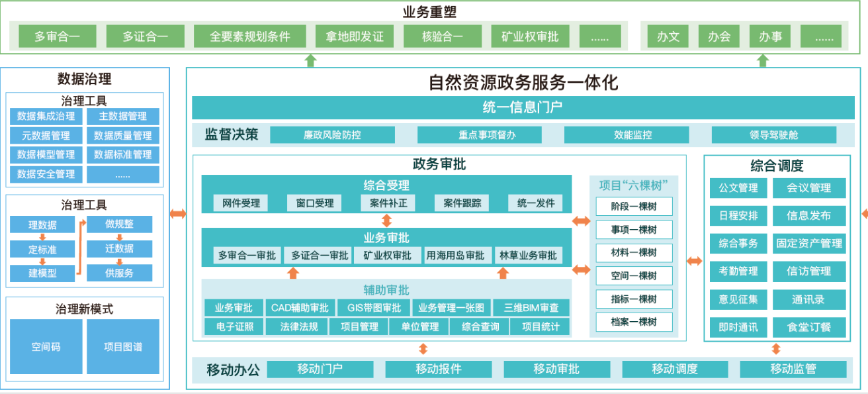
Task: Open the 项目图谱 tile
Action: pyautogui.click(x=123, y=346)
